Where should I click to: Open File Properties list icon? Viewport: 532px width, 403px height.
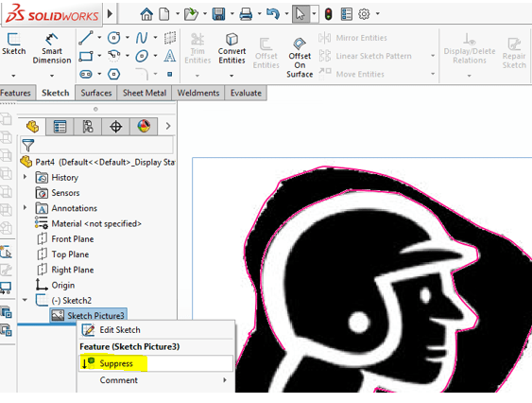[347, 14]
